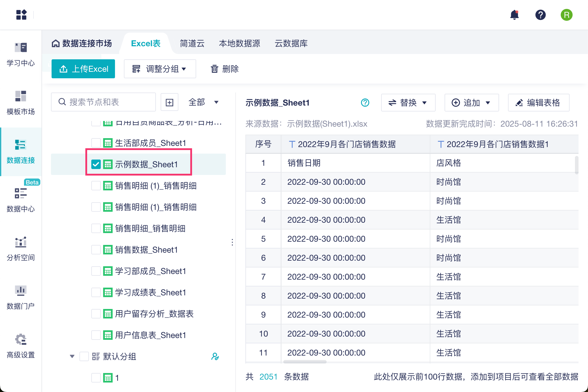Image resolution: width=588 pixels, height=392 pixels.
Task: Collapse the 默认分组 tree node
Action: (x=72, y=356)
